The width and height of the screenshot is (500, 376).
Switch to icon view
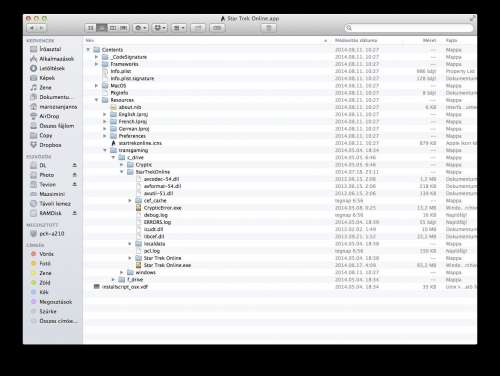[x=90, y=28]
